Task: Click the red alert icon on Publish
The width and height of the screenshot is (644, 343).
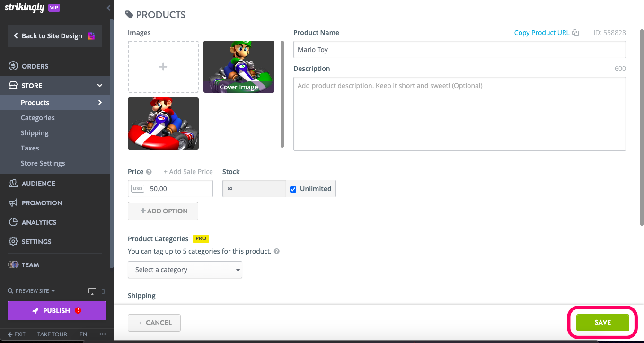Action: point(78,311)
